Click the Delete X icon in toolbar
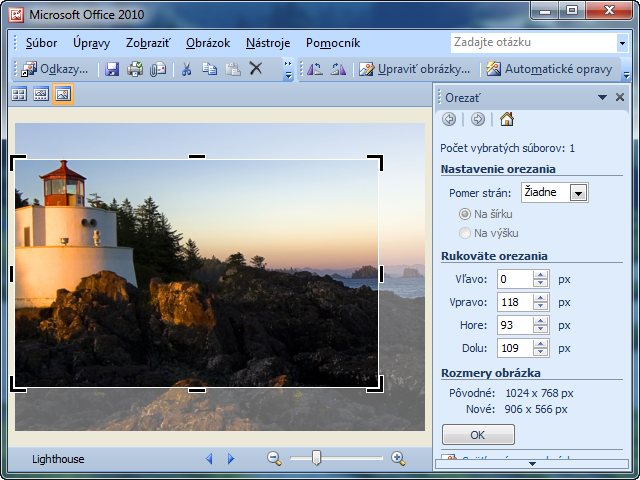This screenshot has width=640, height=480. coord(256,69)
